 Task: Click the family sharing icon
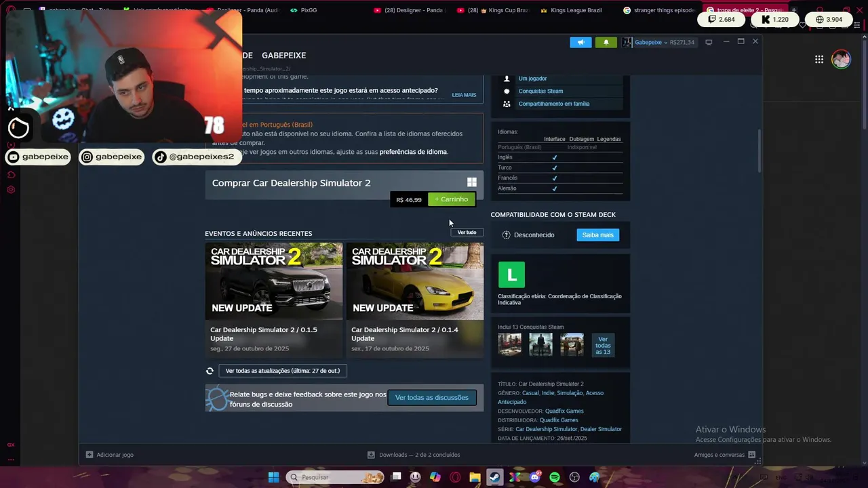pos(507,104)
